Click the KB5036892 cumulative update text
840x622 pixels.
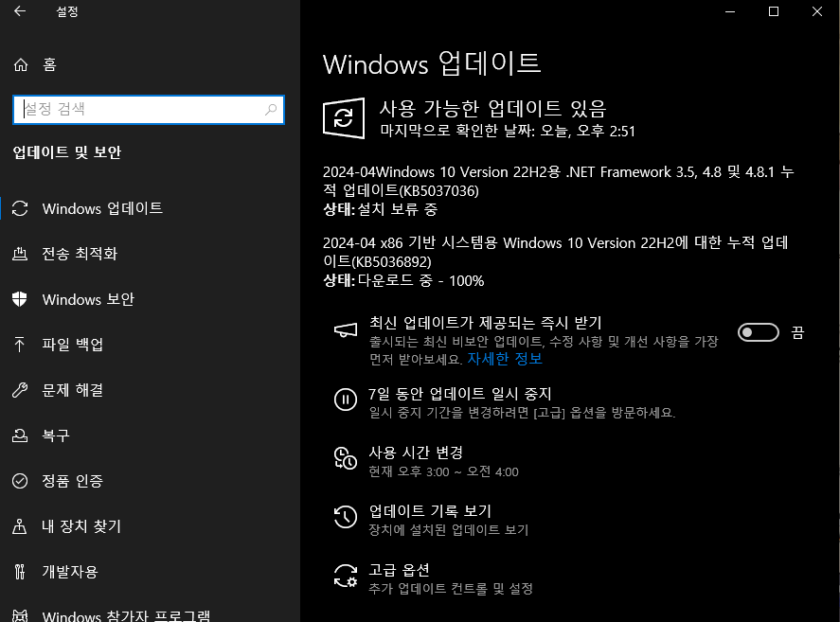tap(556, 253)
